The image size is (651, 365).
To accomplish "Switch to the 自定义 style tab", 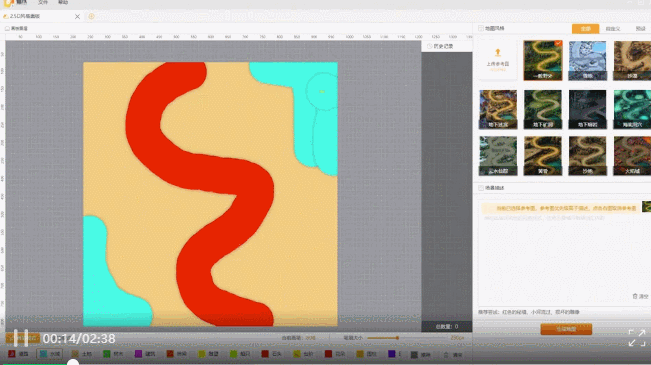I will [x=613, y=29].
